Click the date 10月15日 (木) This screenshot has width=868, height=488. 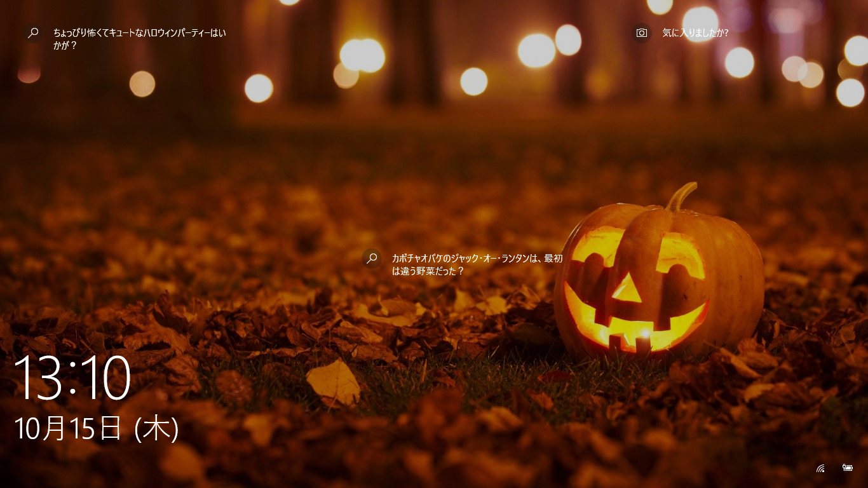pyautogui.click(x=96, y=428)
